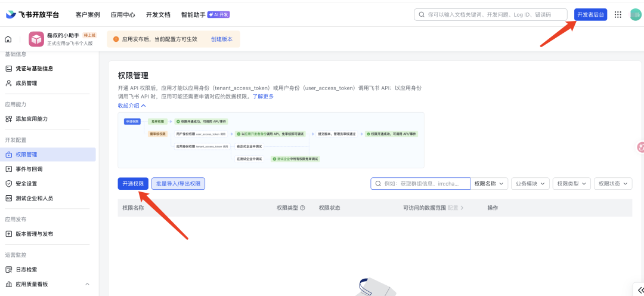Screen dimensions: 644x296
Task: Click the magnifier in top search bar
Action: (x=422, y=14)
